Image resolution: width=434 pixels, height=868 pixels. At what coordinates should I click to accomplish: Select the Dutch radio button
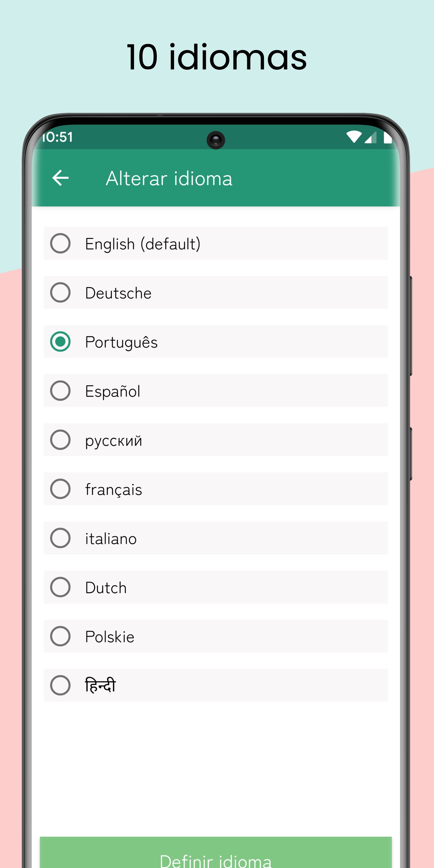(60, 587)
